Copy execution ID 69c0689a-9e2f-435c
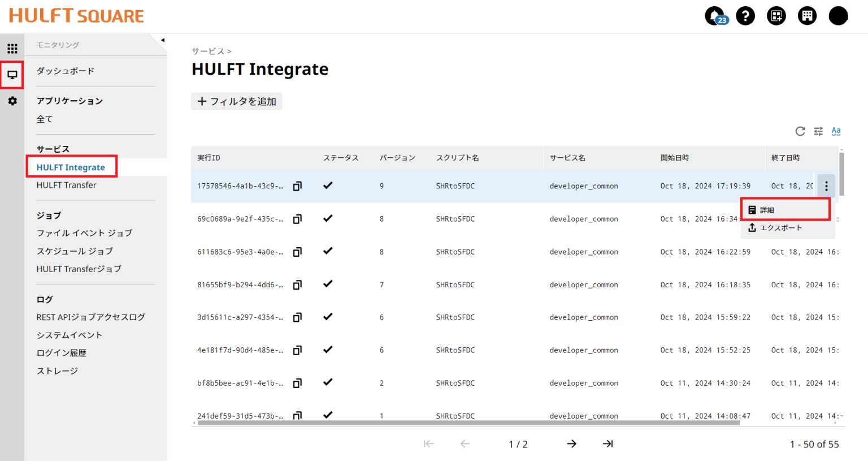This screenshot has width=868, height=461. coord(297,219)
